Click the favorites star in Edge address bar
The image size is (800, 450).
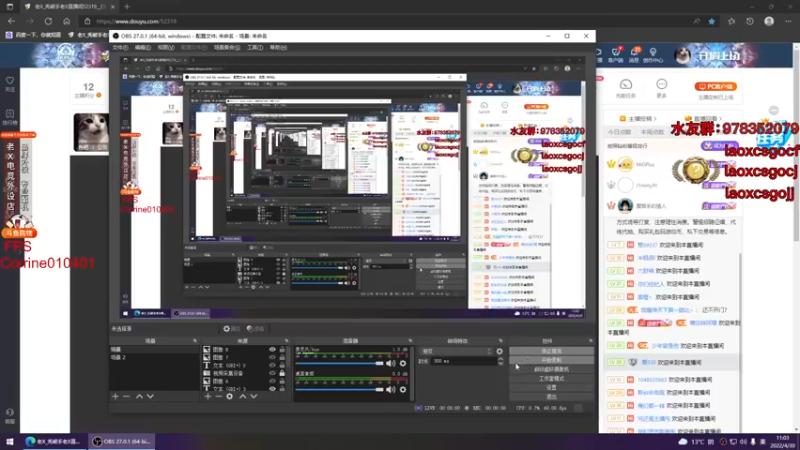tap(712, 21)
